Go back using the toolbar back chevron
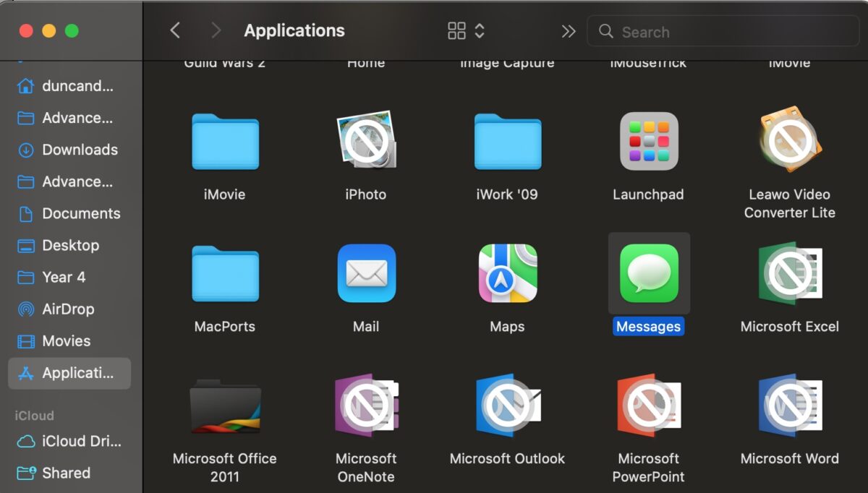This screenshot has width=868, height=493. [x=174, y=30]
